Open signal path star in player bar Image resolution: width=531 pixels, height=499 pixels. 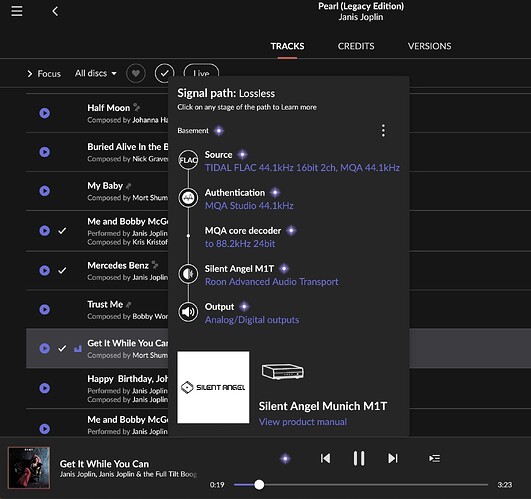(285, 458)
